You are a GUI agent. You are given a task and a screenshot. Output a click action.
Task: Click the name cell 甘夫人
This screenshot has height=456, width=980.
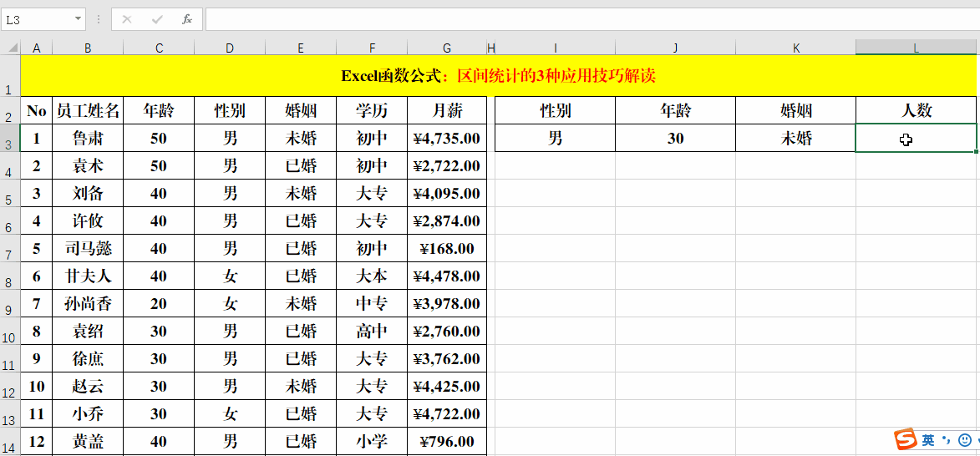tap(88, 276)
